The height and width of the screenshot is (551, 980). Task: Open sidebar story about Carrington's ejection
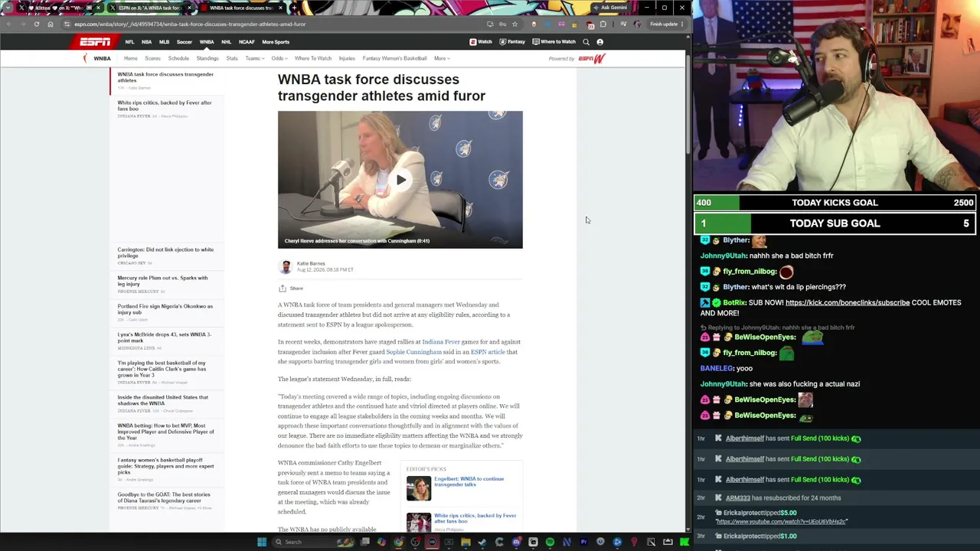pos(165,253)
